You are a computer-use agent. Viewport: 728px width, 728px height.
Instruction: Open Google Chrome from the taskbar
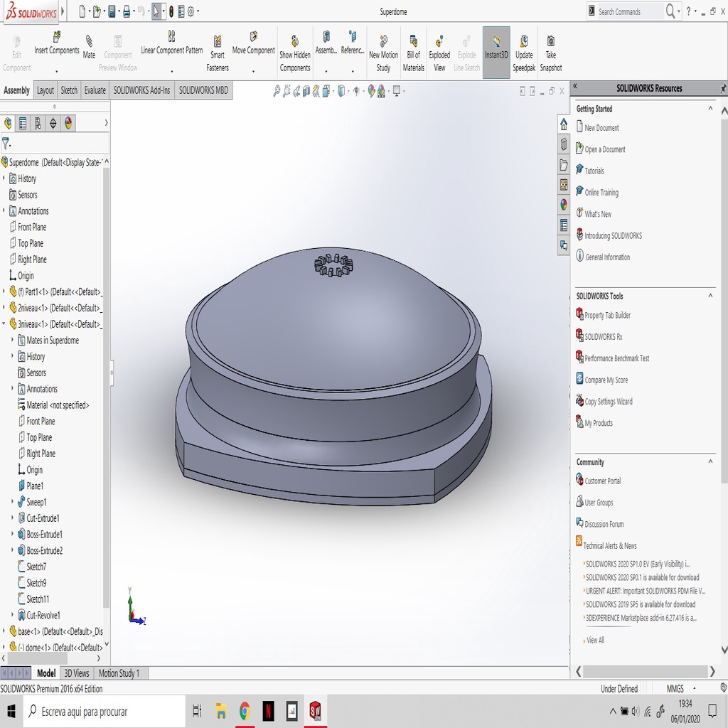[245, 711]
